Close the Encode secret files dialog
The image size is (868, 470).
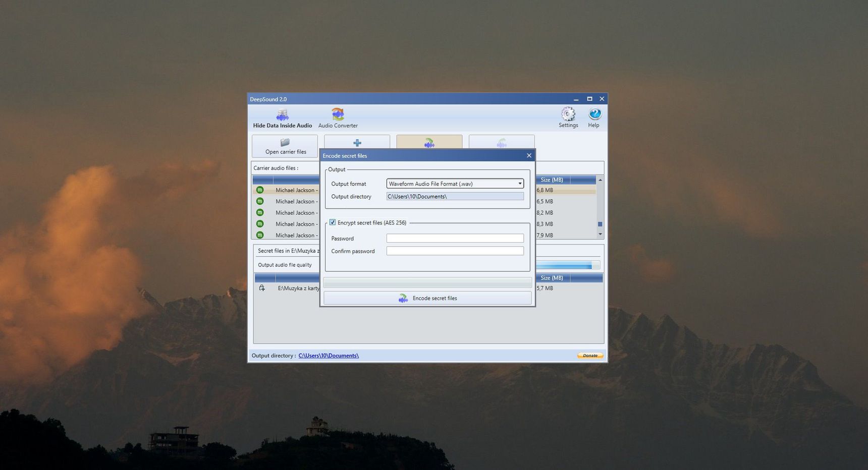click(x=529, y=155)
